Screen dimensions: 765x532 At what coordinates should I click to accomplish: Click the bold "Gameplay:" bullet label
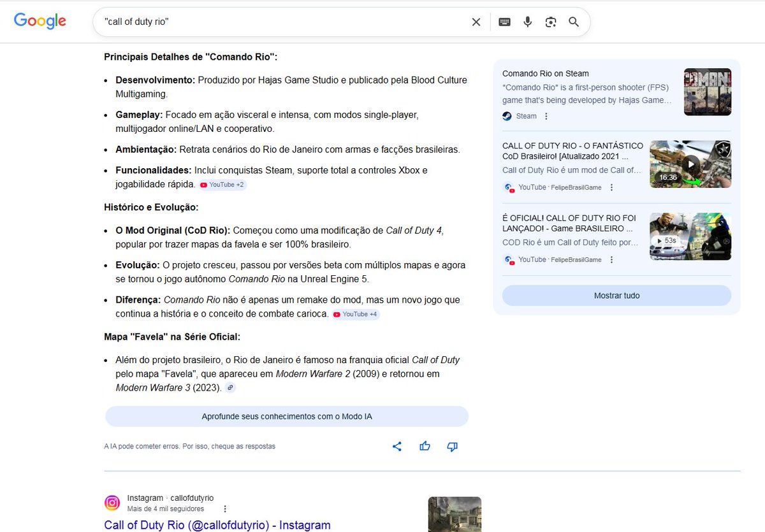139,115
